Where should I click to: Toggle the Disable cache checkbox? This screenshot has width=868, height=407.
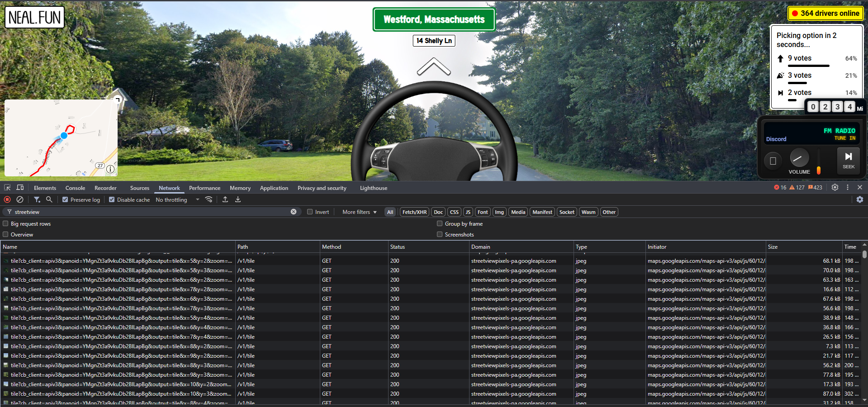112,199
